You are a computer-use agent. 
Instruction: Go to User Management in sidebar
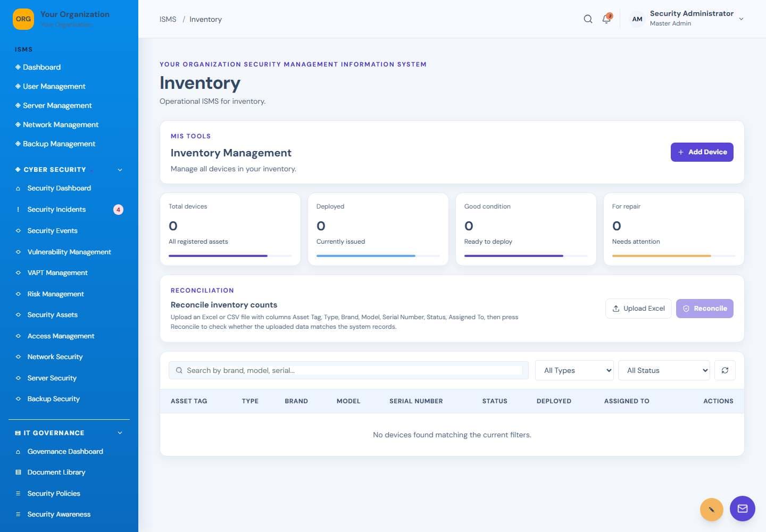tap(54, 86)
